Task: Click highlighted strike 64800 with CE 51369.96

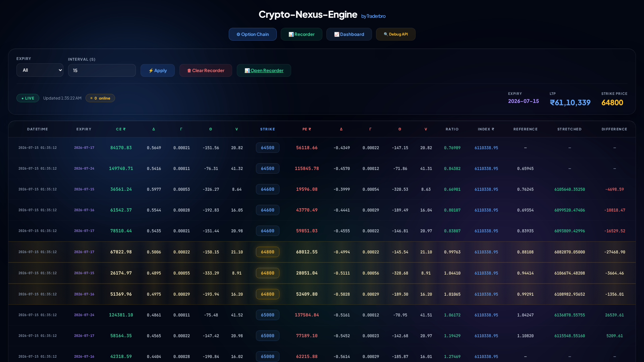Action: 268,294
